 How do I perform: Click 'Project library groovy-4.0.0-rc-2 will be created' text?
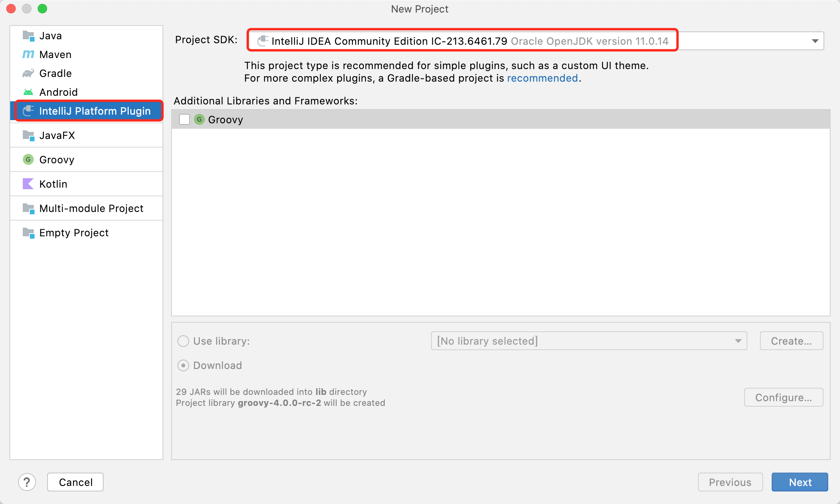tap(280, 403)
